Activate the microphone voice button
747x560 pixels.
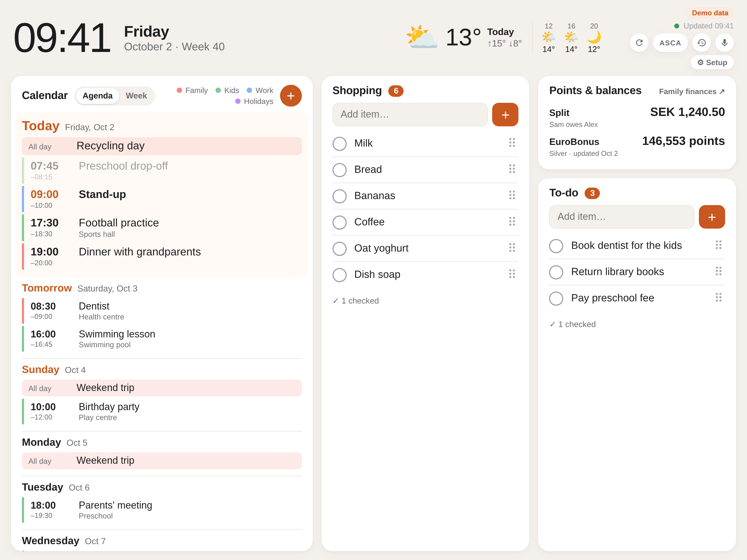724,43
